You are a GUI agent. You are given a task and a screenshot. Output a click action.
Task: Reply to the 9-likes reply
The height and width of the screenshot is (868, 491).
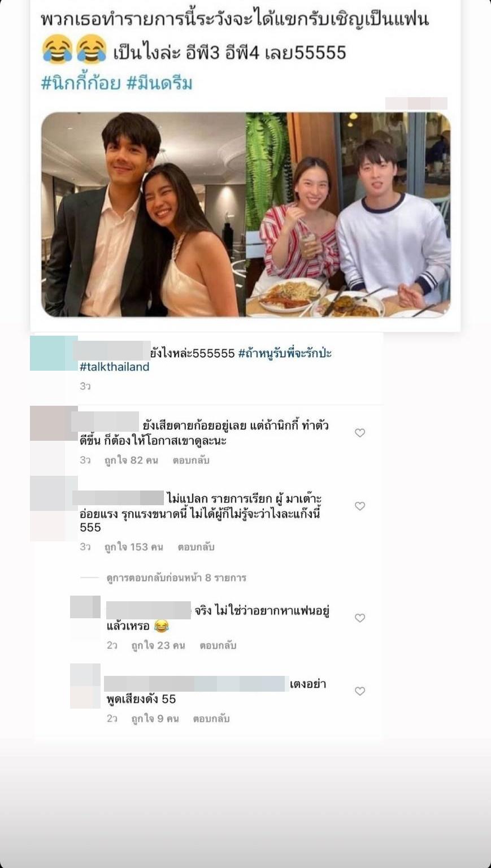(211, 719)
